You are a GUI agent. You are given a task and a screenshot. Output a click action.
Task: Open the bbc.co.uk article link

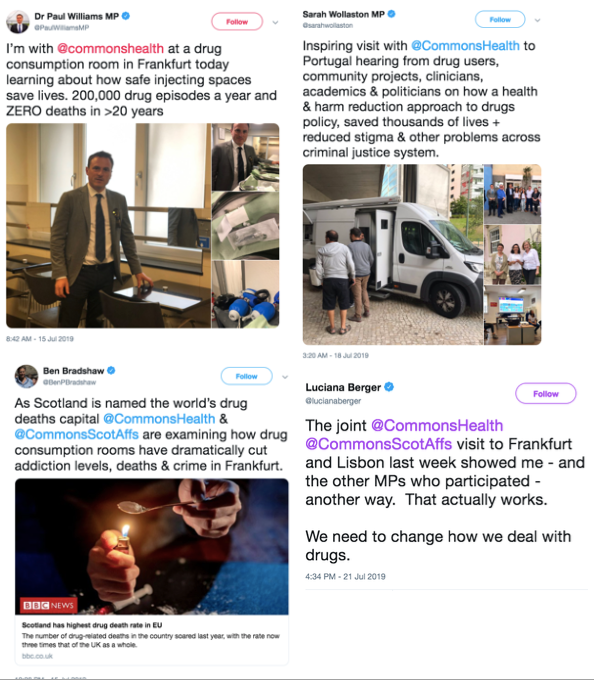point(37,656)
